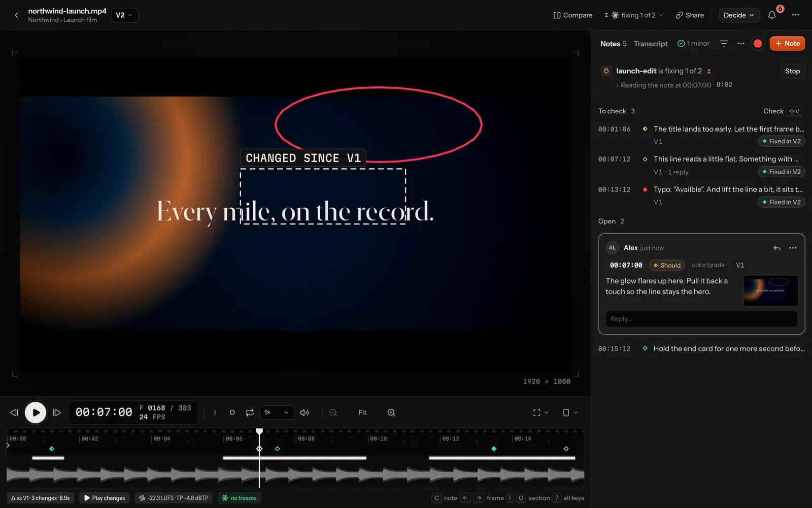Expand the fixing 1 of 2 status menu

click(x=634, y=15)
